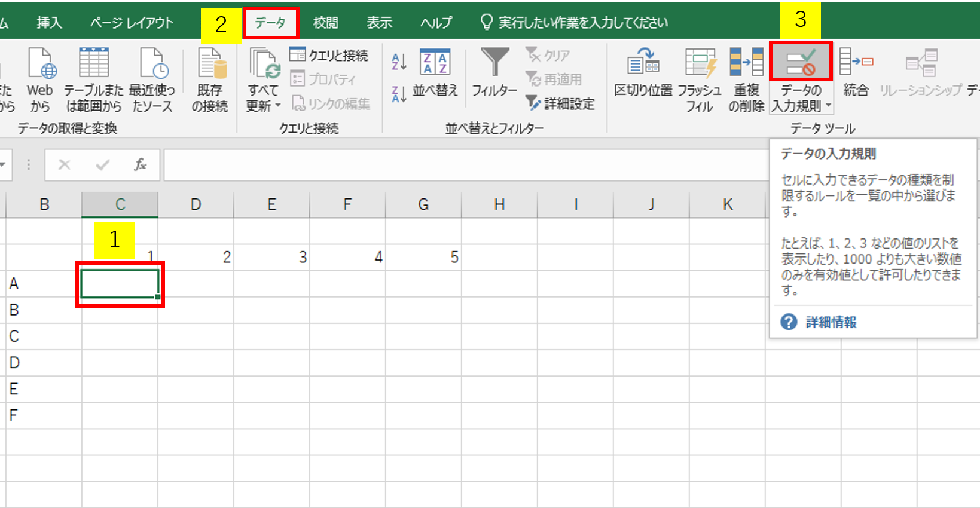Click the クエリと接続 button
The width and height of the screenshot is (980, 508).
(329, 55)
